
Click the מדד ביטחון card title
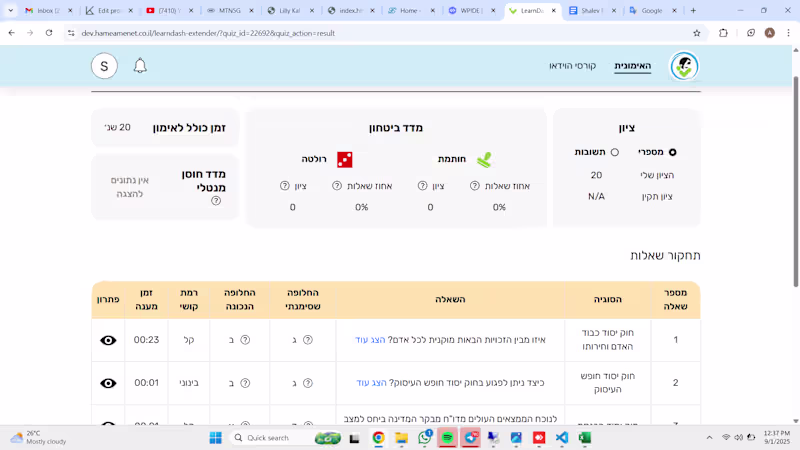(396, 128)
